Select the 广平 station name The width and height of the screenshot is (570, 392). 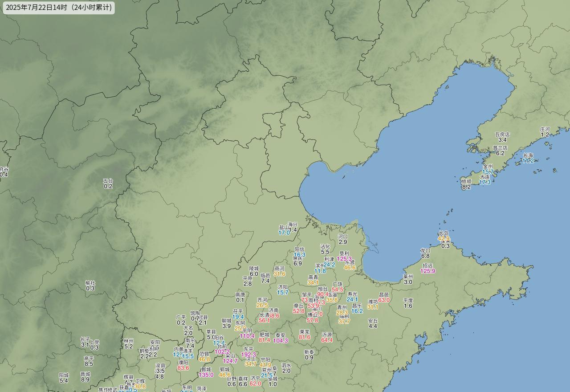181,317
